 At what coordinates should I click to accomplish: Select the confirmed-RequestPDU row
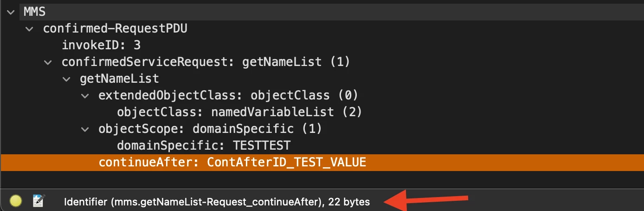[115, 28]
